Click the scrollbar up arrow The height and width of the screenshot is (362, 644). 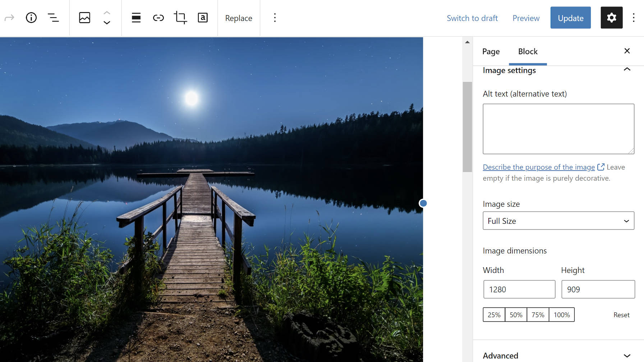click(x=467, y=42)
